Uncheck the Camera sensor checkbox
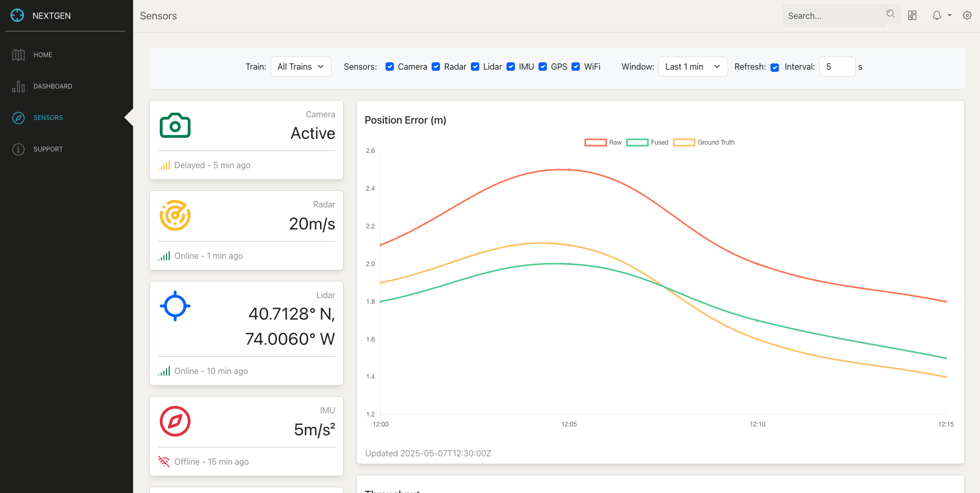The image size is (980, 493). point(390,67)
